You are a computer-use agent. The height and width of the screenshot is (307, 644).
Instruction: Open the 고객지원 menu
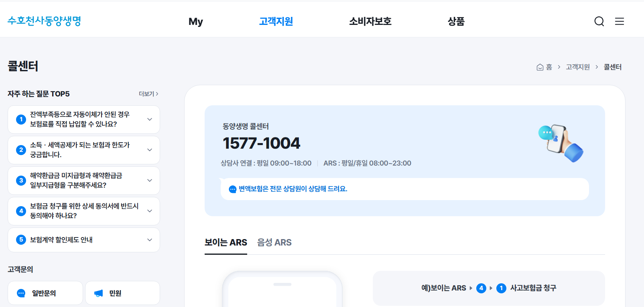coord(276,21)
